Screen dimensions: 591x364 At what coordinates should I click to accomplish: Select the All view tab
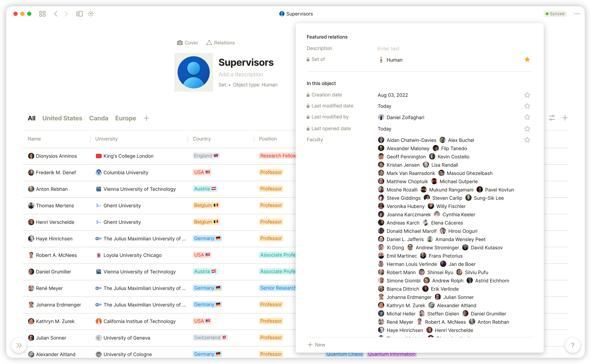32,118
